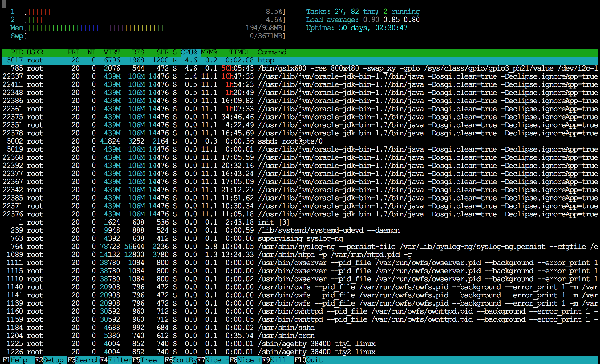
Task: Click the PID column header
Action: [x=17, y=52]
